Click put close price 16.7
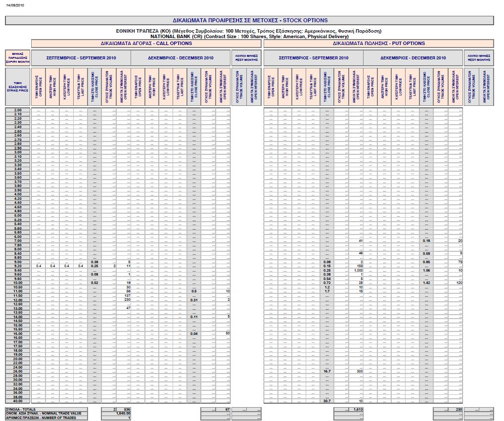The image size is (504, 421). 327,371
